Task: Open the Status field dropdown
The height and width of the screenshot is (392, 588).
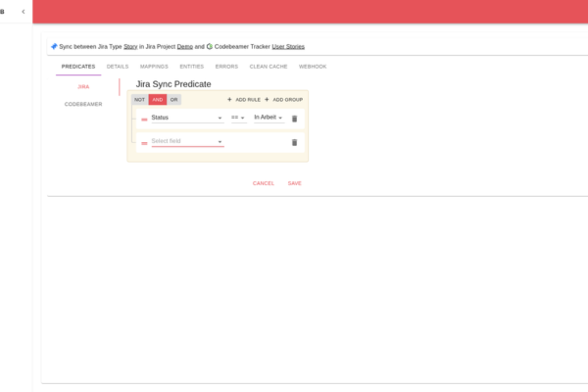Action: click(187, 118)
